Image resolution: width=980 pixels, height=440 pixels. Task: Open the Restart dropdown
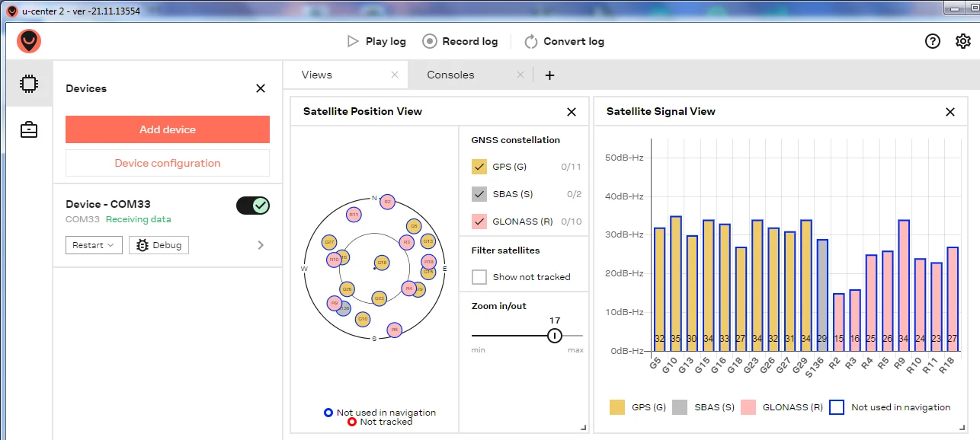click(94, 245)
